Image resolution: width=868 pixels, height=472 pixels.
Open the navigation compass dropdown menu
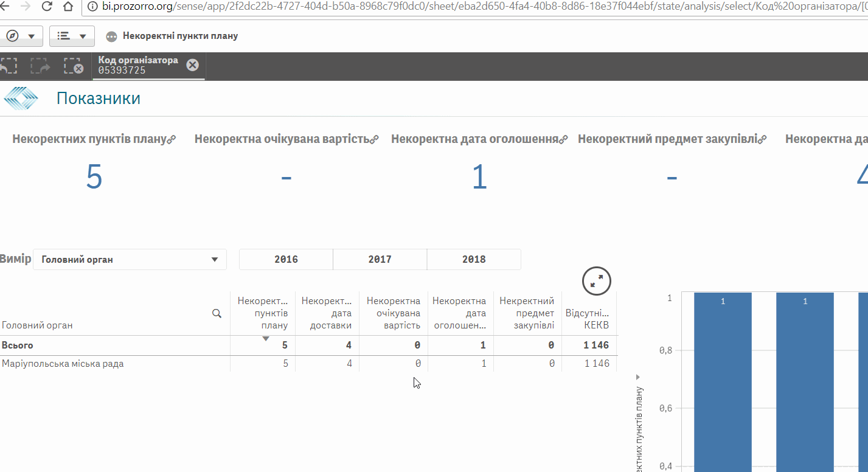click(x=20, y=36)
